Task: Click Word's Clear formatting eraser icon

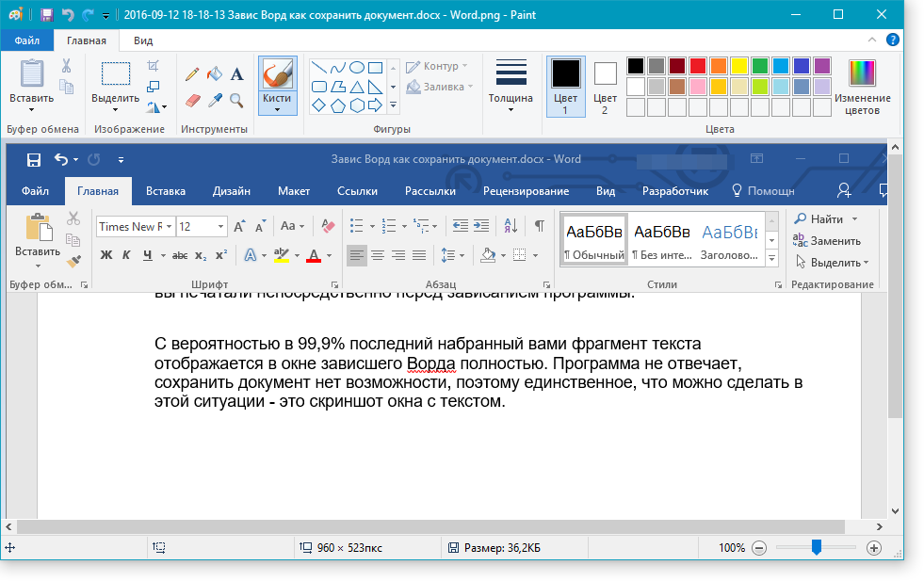Action: (328, 226)
